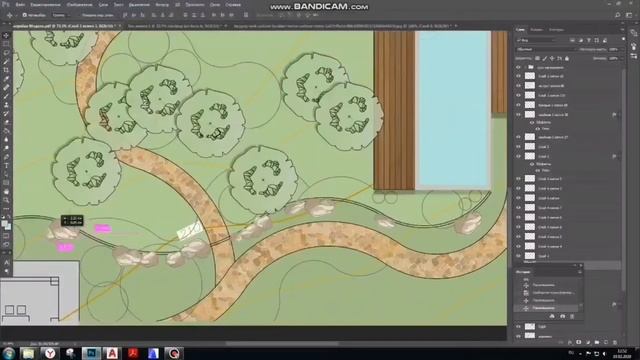Select the Eyedropper tool
The height and width of the screenshot is (360, 640).
click(6, 79)
